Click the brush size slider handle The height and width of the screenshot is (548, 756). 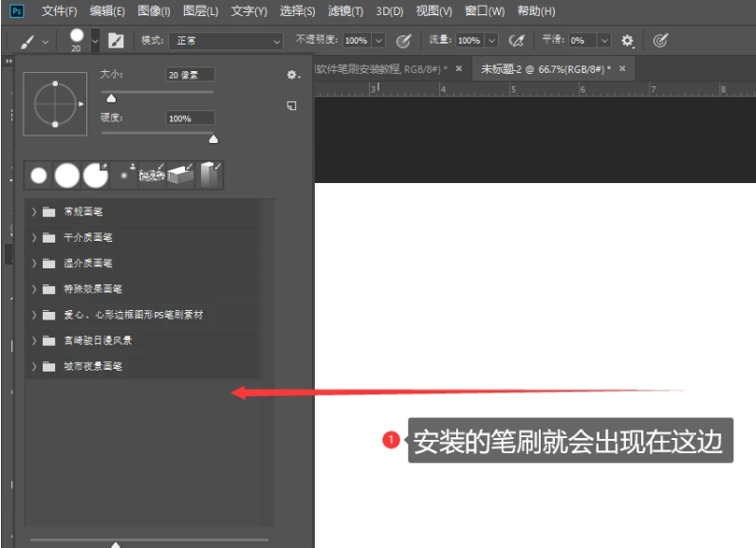coord(111,99)
